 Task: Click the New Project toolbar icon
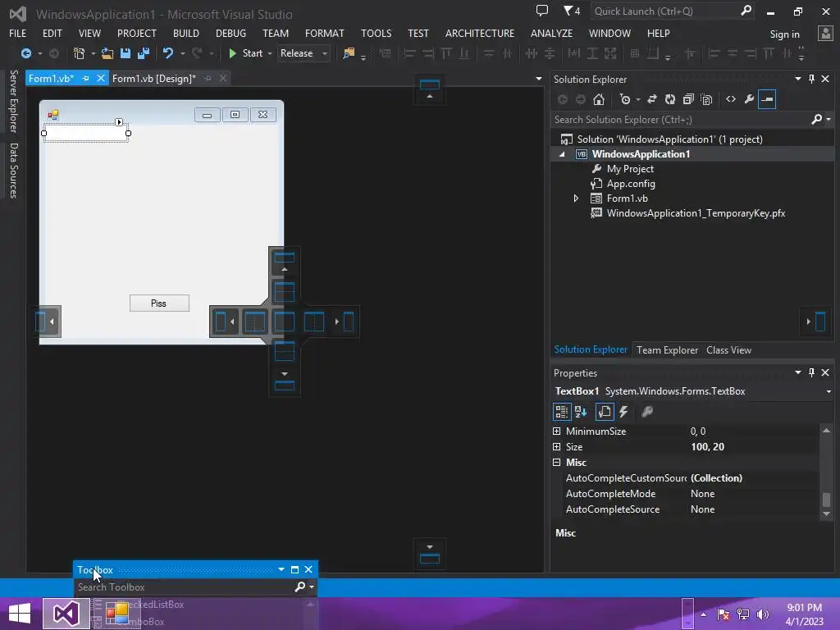point(80,53)
